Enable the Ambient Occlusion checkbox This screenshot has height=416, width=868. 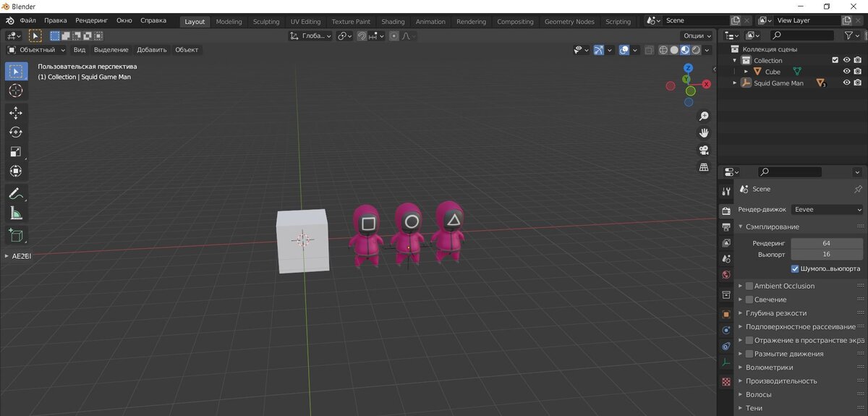[x=749, y=286]
